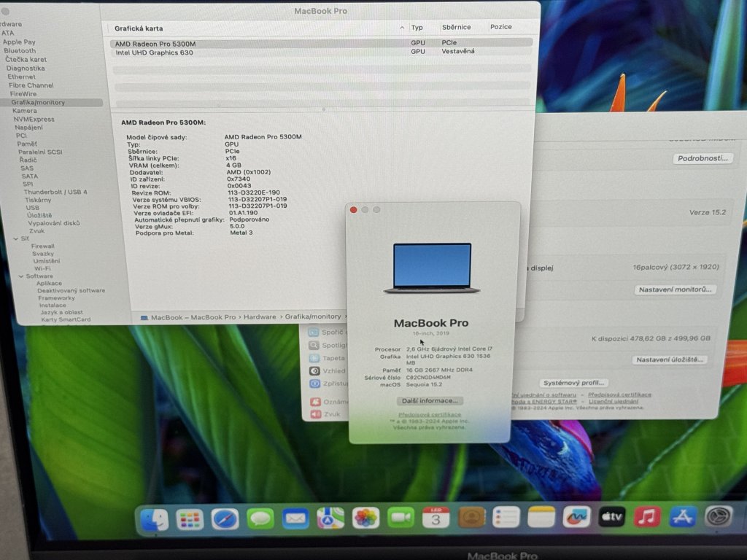The image size is (747, 560).
Task: Open the App Store in Dock
Action: (x=682, y=516)
